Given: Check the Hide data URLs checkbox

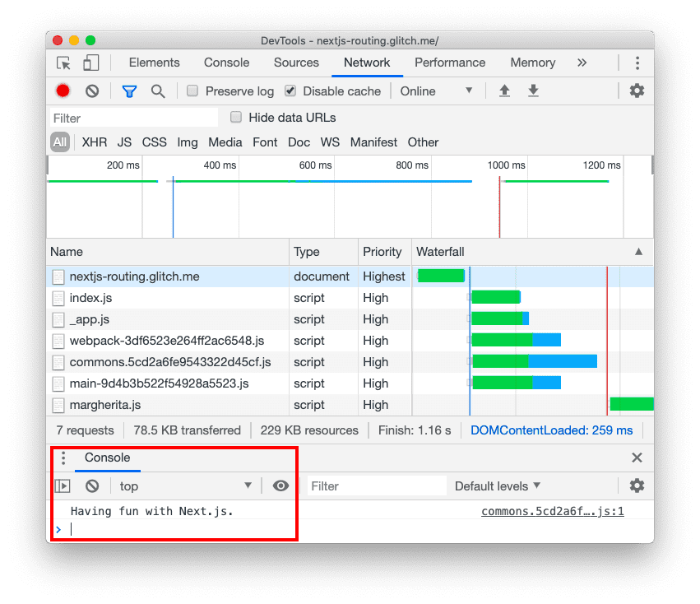Looking at the screenshot, I should pyautogui.click(x=236, y=118).
